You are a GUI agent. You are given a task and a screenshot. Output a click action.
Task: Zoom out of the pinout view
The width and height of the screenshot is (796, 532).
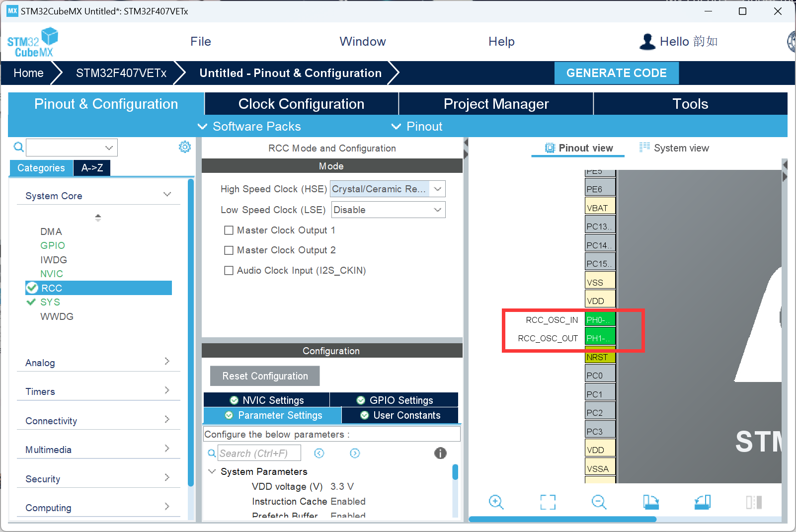tap(599, 502)
